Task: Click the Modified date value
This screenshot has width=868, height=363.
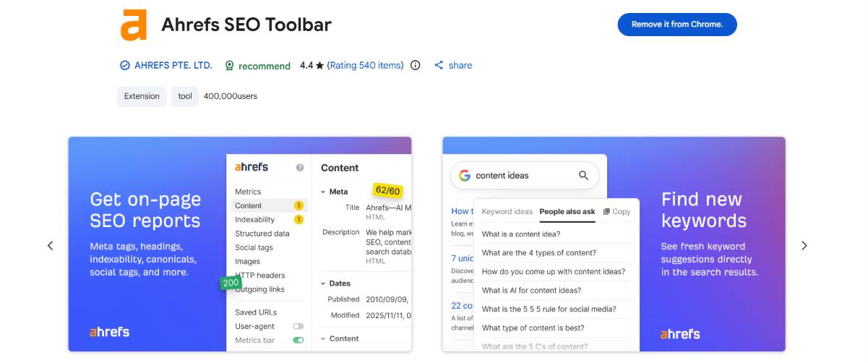Action: point(389,315)
